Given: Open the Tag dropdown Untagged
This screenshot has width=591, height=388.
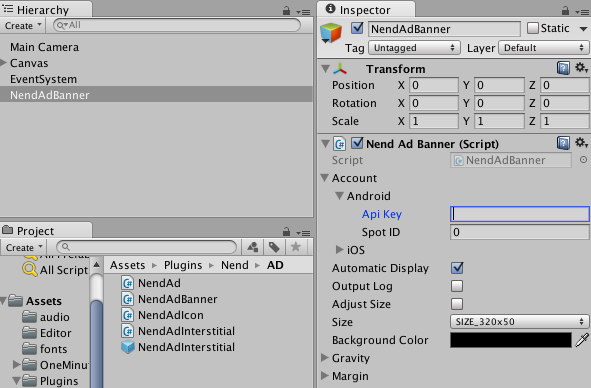Looking at the screenshot, I should click(414, 48).
